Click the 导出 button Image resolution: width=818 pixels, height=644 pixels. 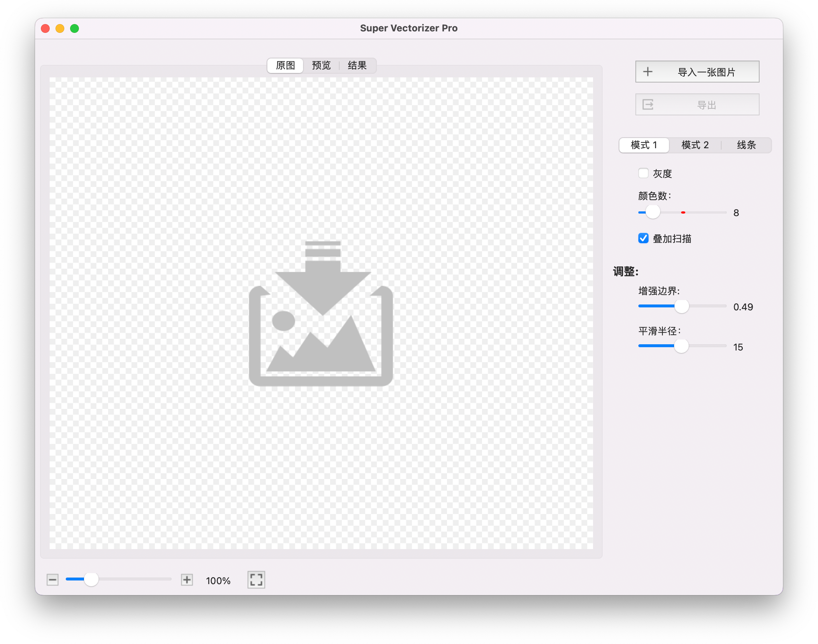pyautogui.click(x=697, y=104)
